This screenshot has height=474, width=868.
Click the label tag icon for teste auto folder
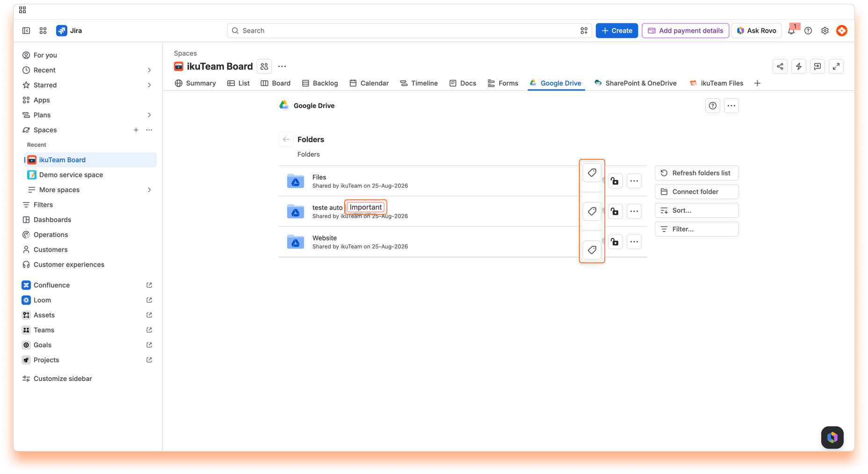point(592,211)
